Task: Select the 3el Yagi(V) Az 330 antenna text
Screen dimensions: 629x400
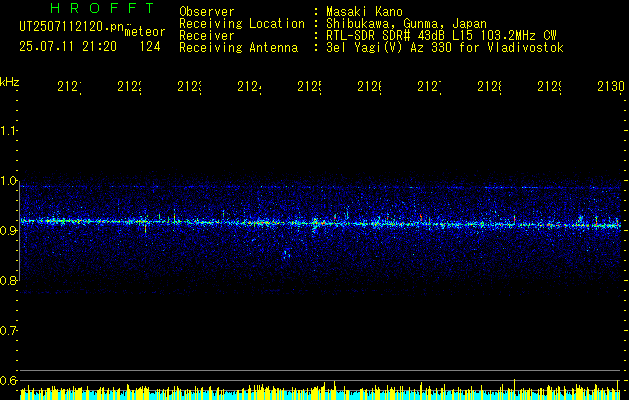Action: (x=445, y=48)
